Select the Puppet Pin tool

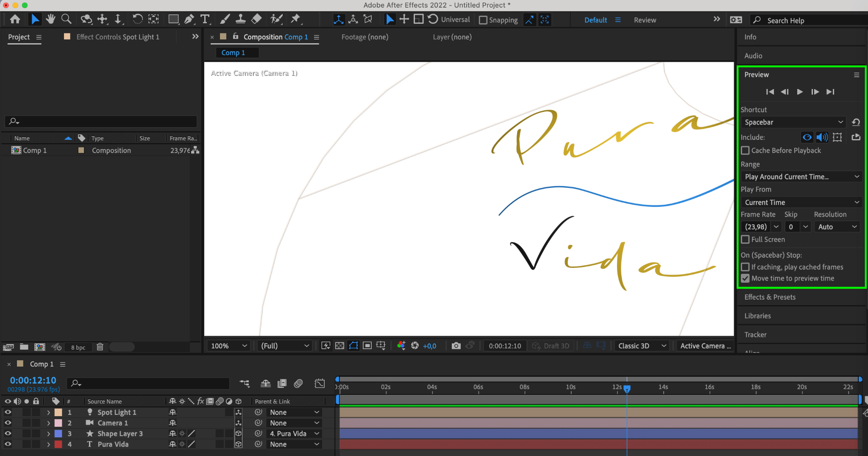[295, 19]
